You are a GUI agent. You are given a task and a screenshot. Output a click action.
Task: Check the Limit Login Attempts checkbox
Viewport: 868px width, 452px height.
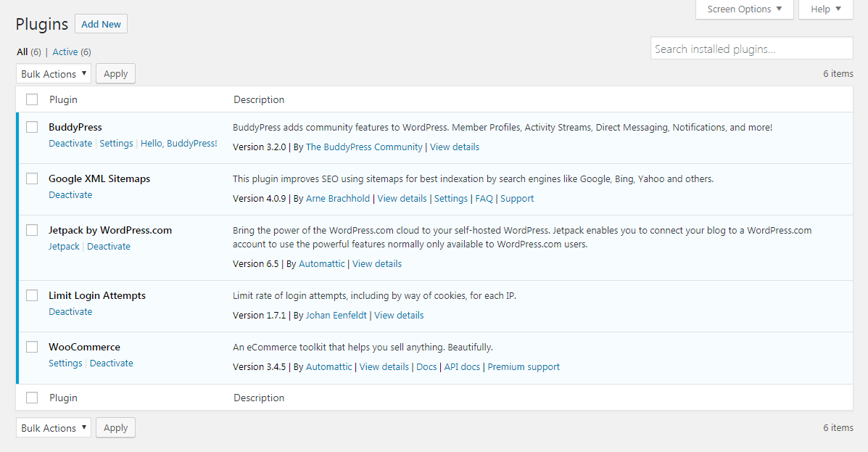pyautogui.click(x=32, y=295)
